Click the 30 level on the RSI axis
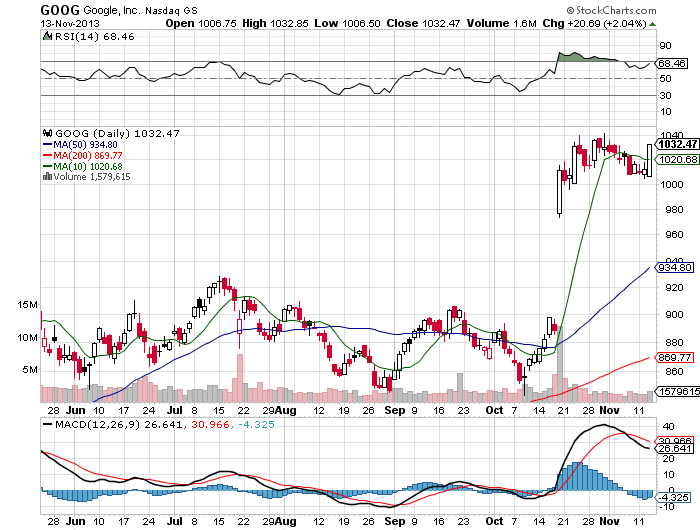700x530 pixels. [665, 96]
